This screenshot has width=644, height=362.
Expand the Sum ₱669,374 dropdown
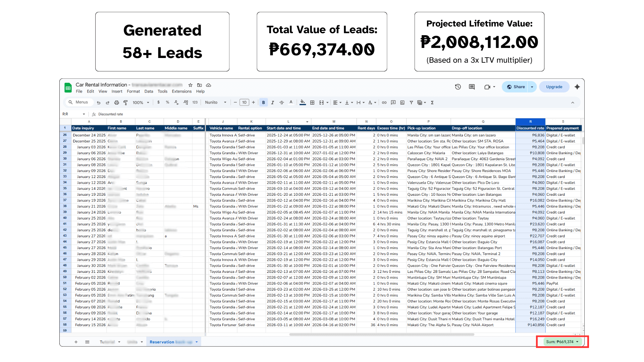577,342
